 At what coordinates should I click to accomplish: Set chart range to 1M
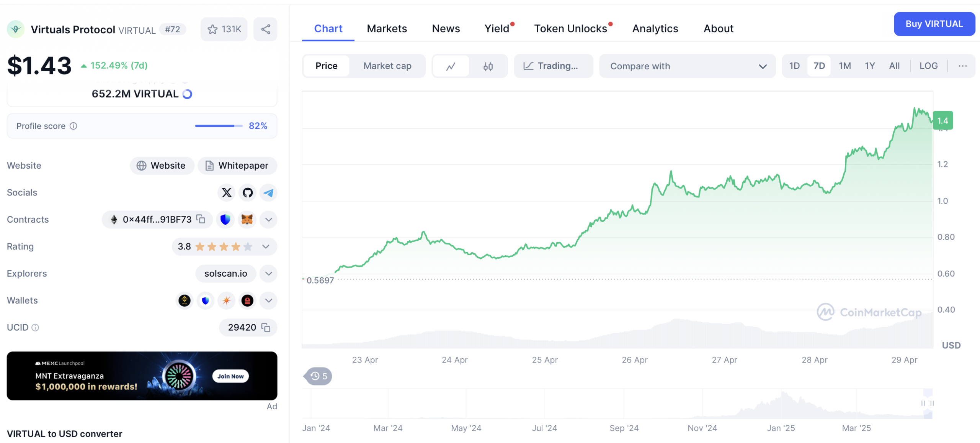845,66
